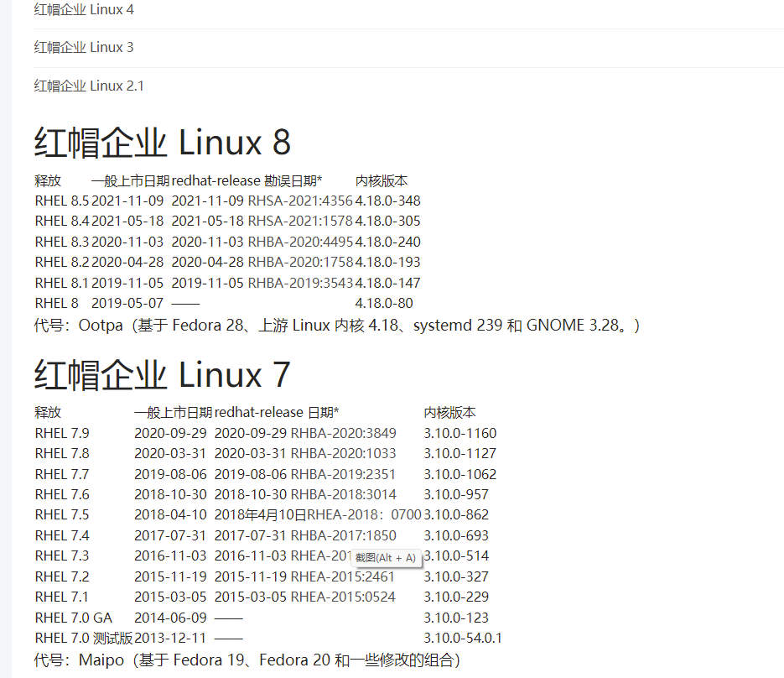Viewport: 784px width, 678px height.
Task: Click kernel version 4.18.0-348
Action: coord(388,201)
